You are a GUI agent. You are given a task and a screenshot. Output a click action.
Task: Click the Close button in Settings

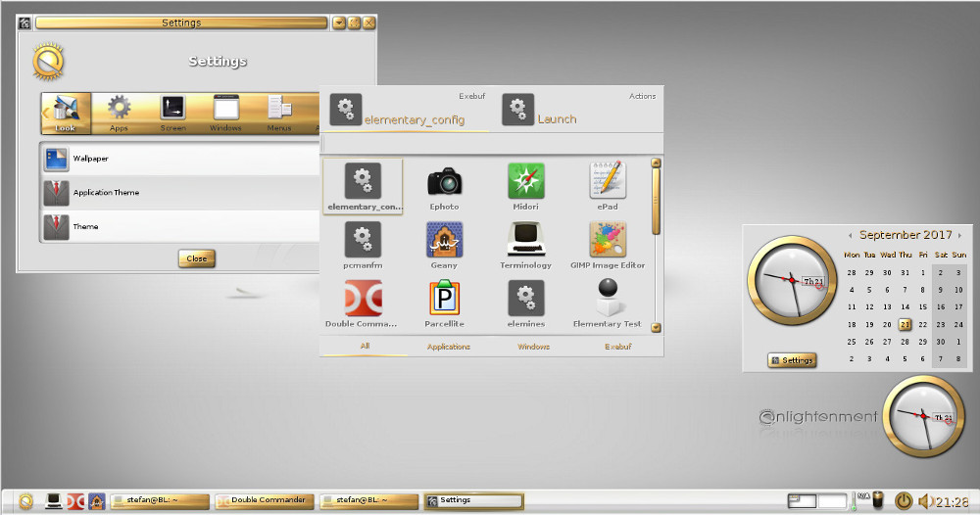(x=196, y=258)
